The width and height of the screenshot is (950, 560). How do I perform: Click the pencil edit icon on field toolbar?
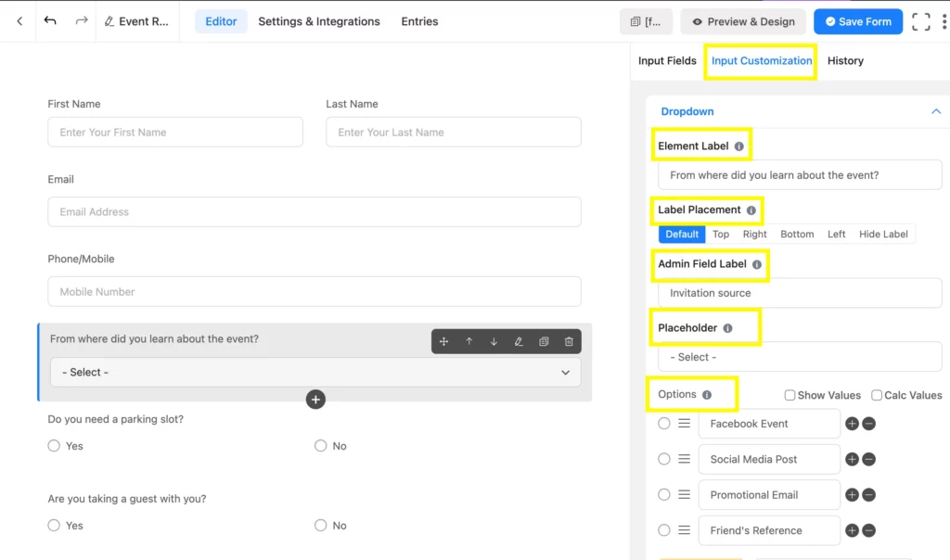519,341
